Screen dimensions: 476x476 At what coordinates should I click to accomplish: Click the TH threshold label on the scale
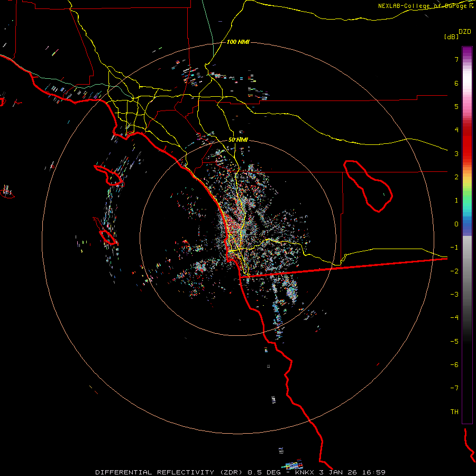coord(454,412)
